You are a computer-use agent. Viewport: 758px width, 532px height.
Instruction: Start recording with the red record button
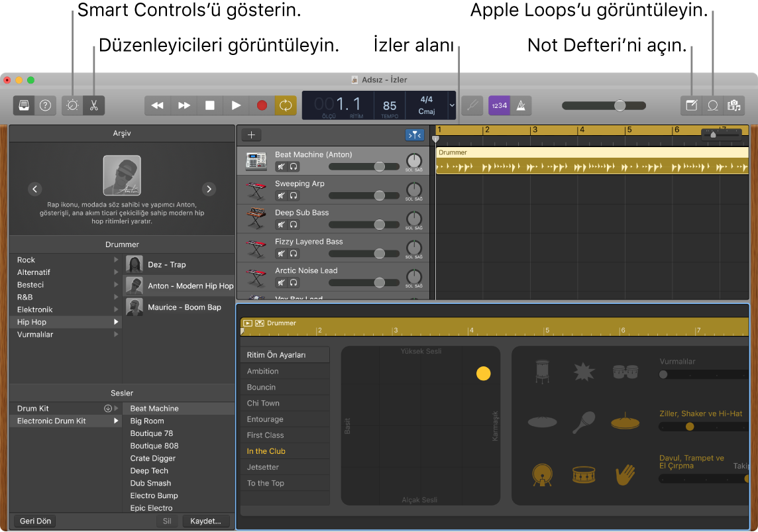coord(262,105)
